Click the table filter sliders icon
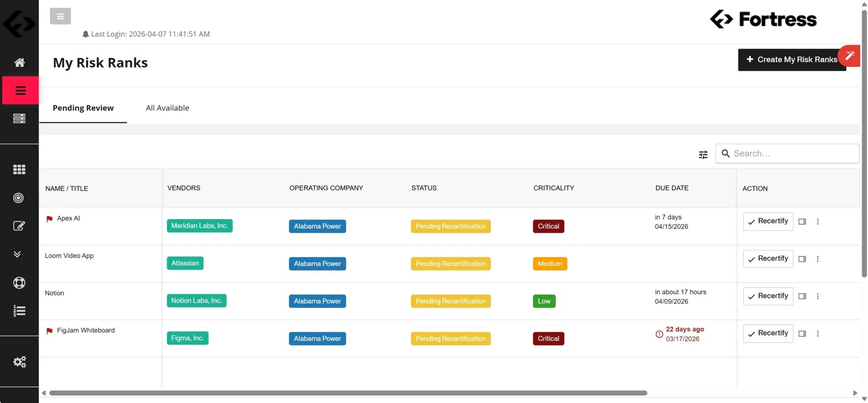868x403 pixels. point(703,154)
